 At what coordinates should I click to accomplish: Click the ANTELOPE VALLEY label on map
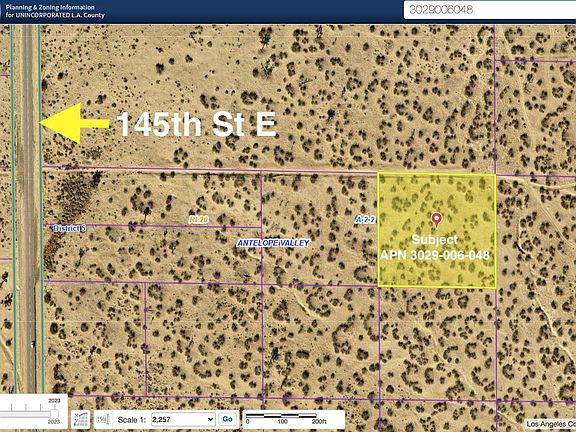pos(273,243)
